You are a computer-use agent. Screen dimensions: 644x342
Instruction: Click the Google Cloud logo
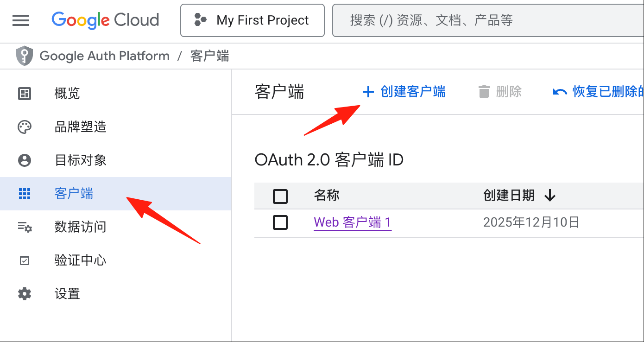[x=105, y=20]
